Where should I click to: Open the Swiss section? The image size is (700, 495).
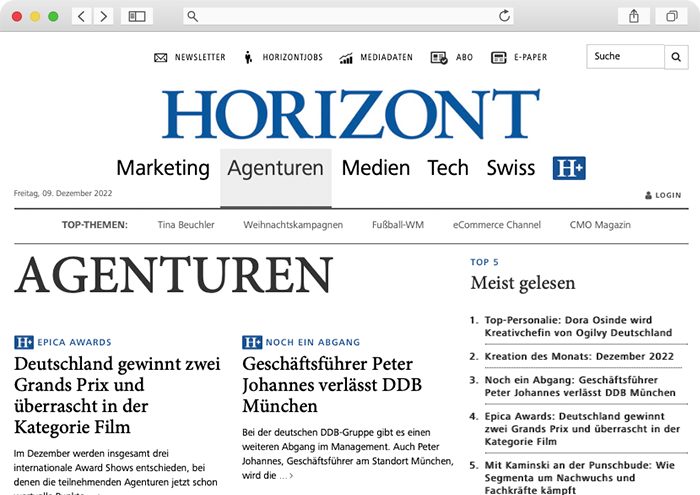click(511, 168)
